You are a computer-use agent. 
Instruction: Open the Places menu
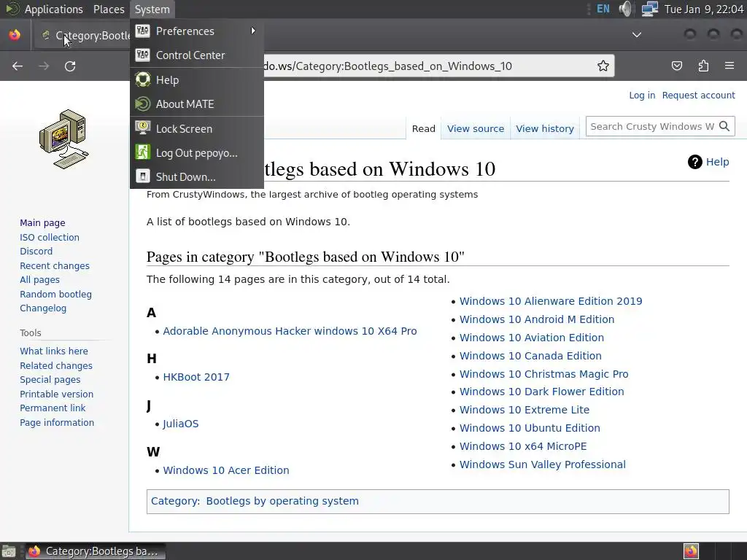click(109, 9)
